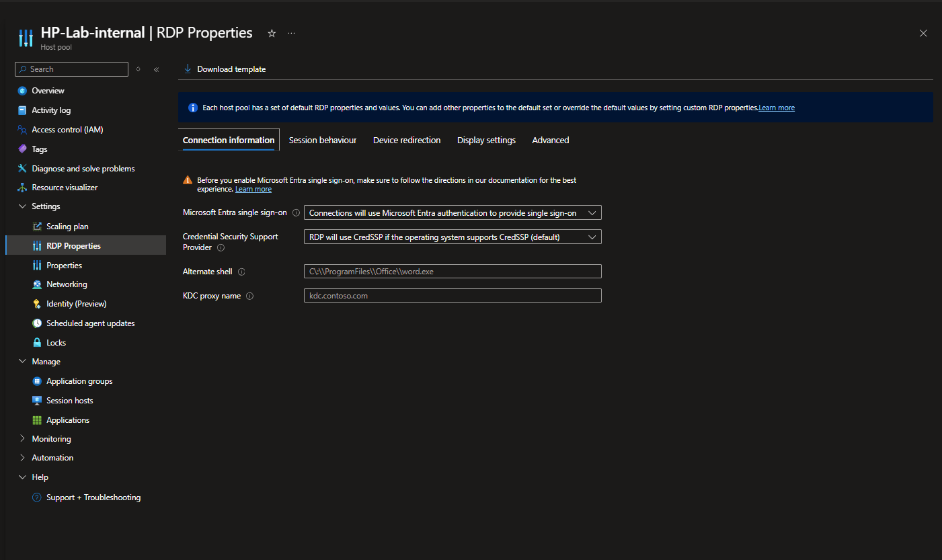Click the Networking icon
Image resolution: width=942 pixels, height=560 pixels.
click(x=37, y=284)
